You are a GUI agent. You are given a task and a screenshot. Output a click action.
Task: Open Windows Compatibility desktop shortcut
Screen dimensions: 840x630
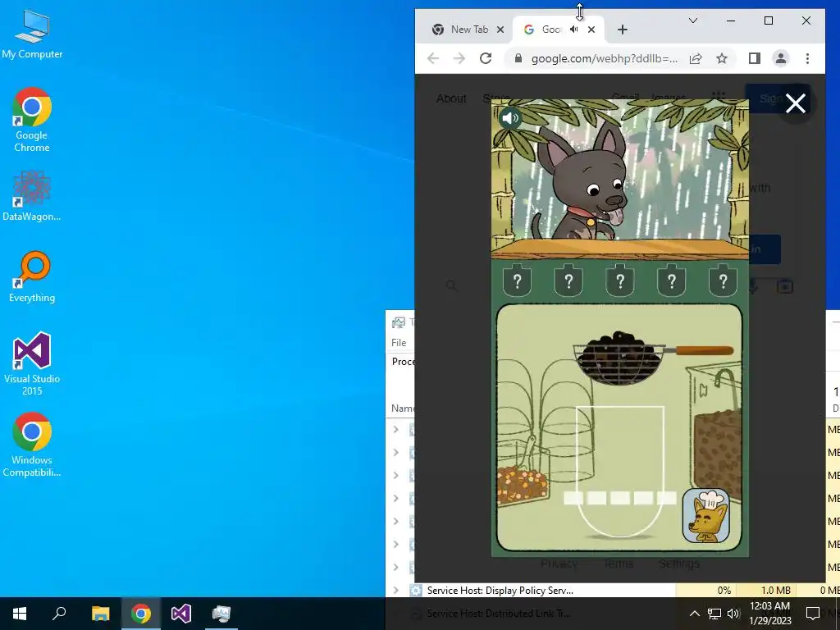[32, 445]
